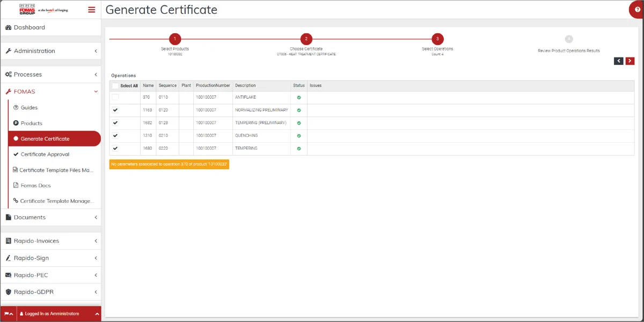
Task: Expand the Administration menu chevron
Action: (x=96, y=51)
